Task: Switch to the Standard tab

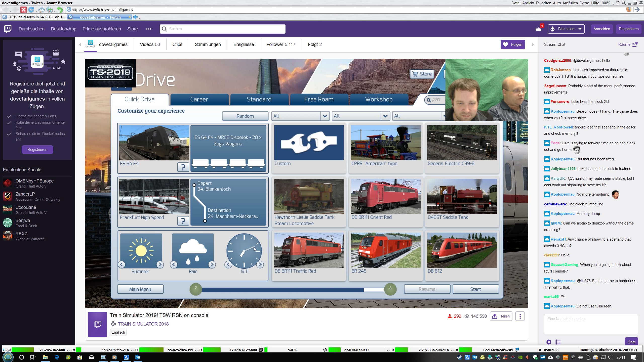Action: [259, 100]
